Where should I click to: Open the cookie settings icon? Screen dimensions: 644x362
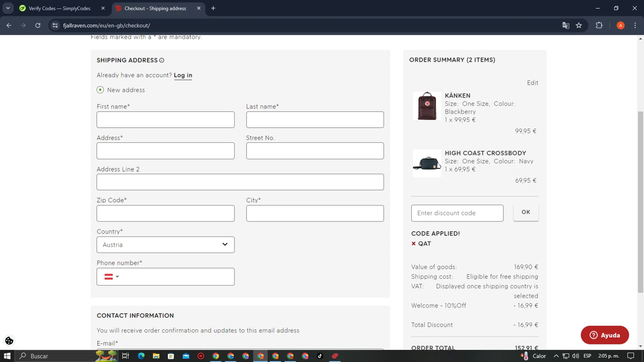(x=9, y=341)
